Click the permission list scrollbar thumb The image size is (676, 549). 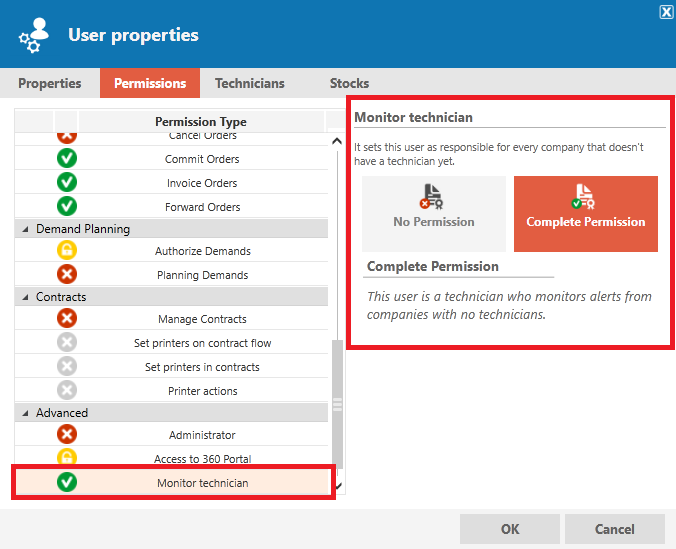tap(338, 404)
